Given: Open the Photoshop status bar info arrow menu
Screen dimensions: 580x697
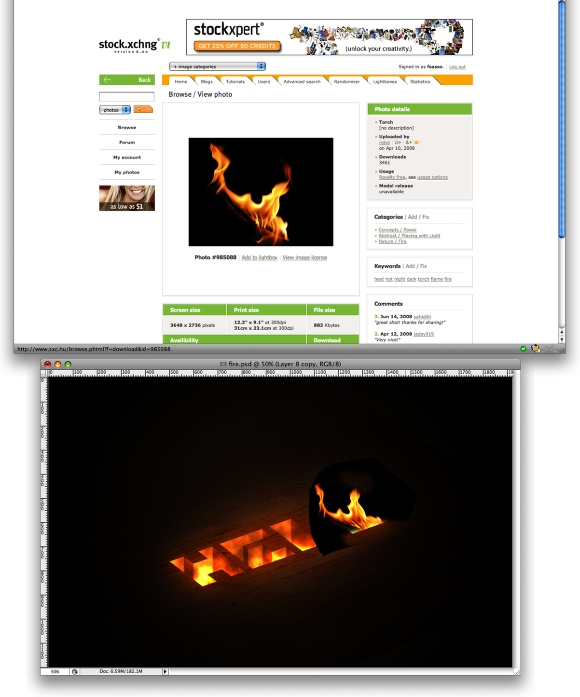Looking at the screenshot, I should 165,672.
